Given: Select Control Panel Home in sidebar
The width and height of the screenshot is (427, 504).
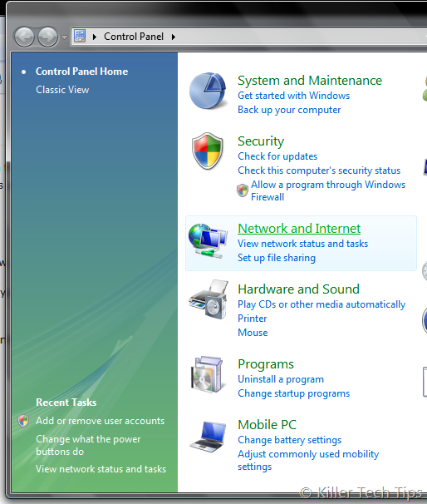Looking at the screenshot, I should (x=82, y=72).
